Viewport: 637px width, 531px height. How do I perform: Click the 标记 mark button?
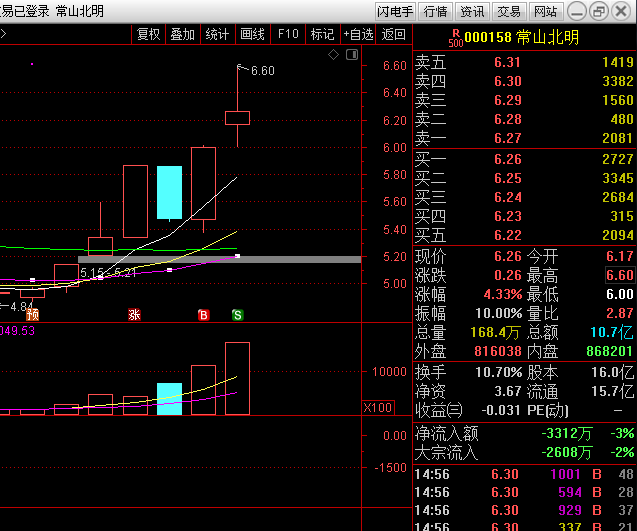tap(323, 35)
